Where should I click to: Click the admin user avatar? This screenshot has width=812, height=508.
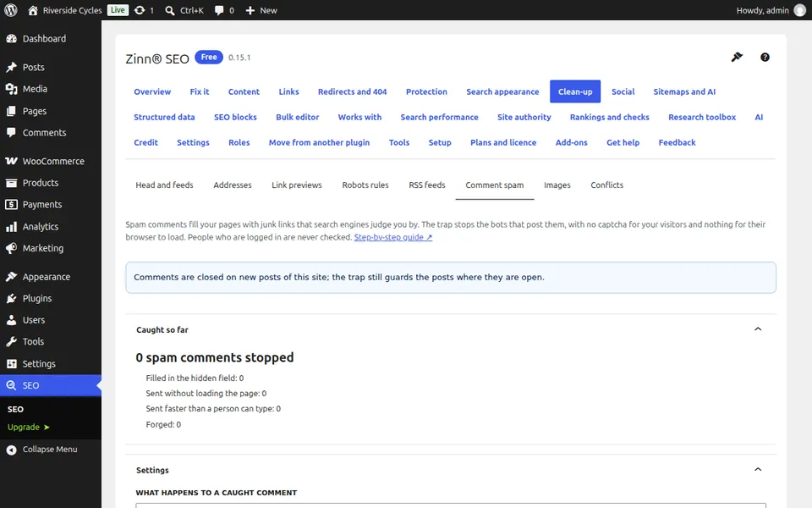800,10
